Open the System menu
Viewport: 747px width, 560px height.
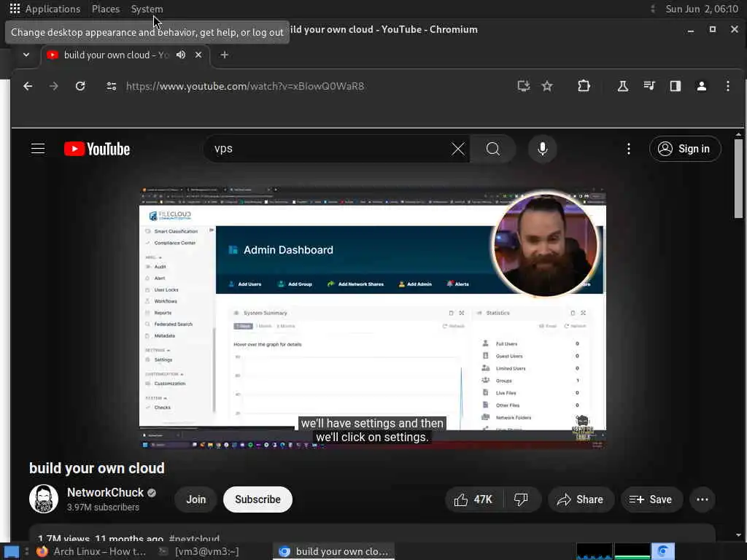point(147,9)
